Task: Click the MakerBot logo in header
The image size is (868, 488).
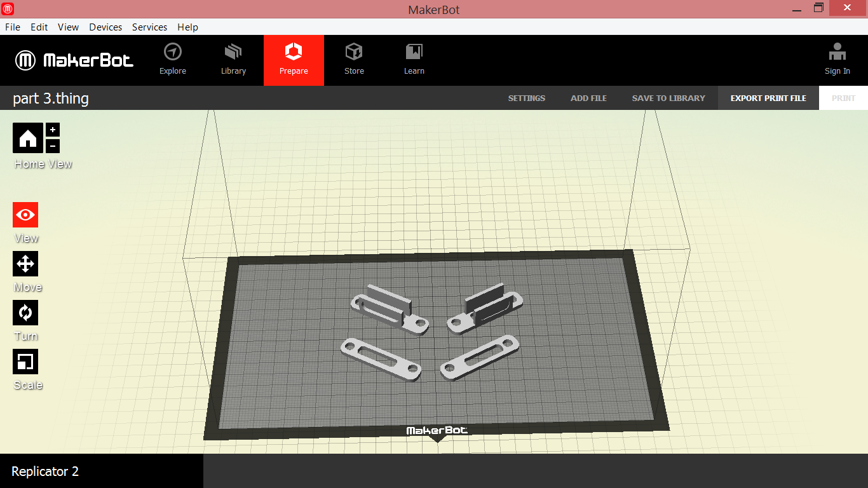Action: [x=74, y=60]
